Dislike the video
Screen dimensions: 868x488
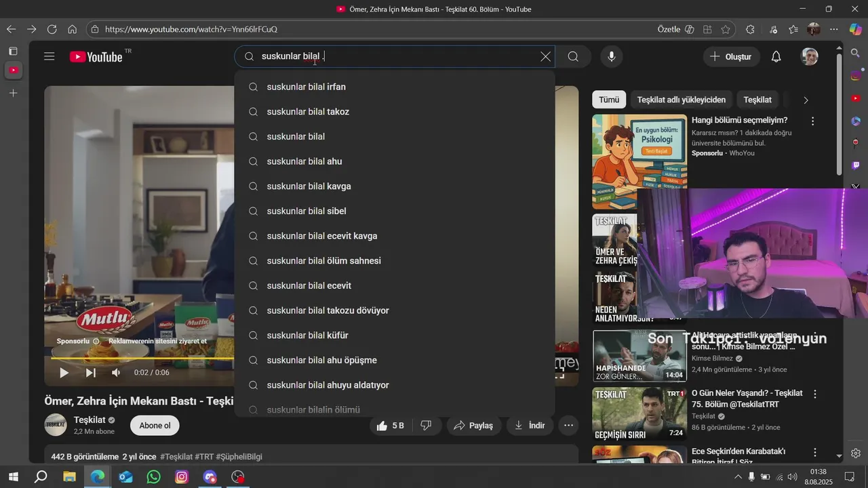click(x=427, y=426)
